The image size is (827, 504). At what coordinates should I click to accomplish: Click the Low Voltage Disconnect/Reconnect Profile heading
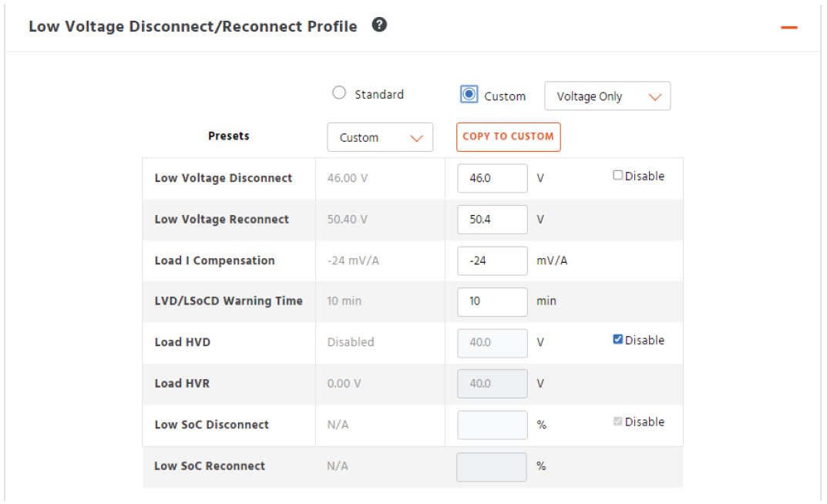click(193, 26)
